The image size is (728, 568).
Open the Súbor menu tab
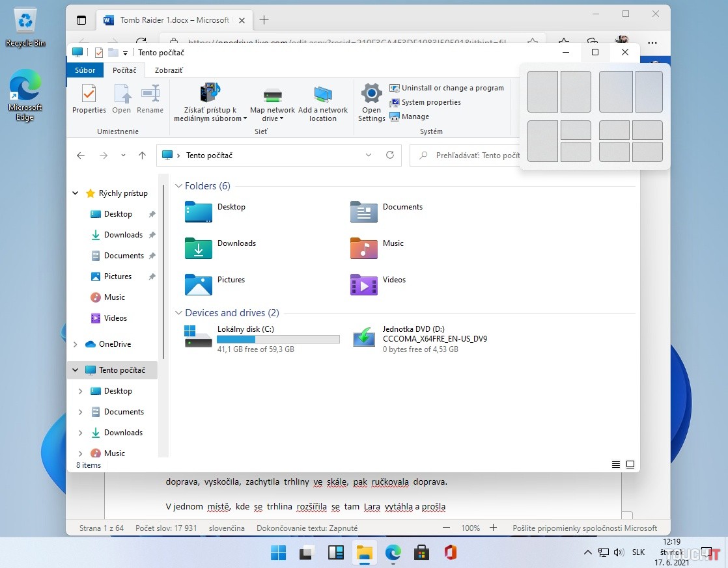pyautogui.click(x=85, y=70)
